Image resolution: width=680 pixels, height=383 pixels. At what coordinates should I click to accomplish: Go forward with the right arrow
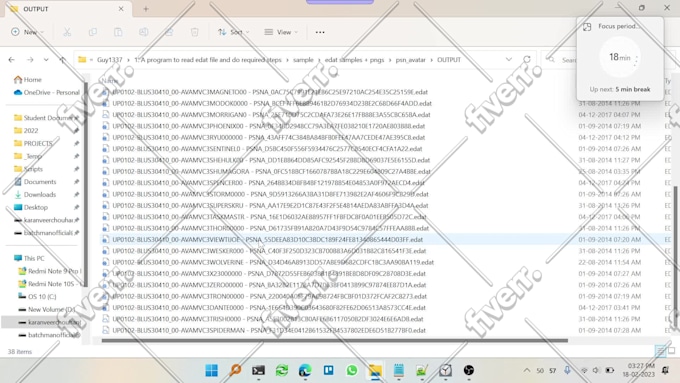(x=30, y=59)
